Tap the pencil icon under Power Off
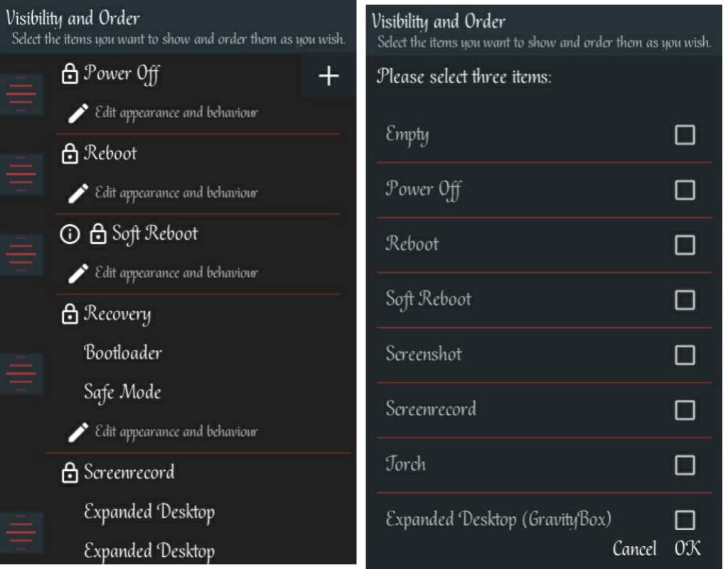728x569 pixels. pyautogui.click(x=78, y=113)
